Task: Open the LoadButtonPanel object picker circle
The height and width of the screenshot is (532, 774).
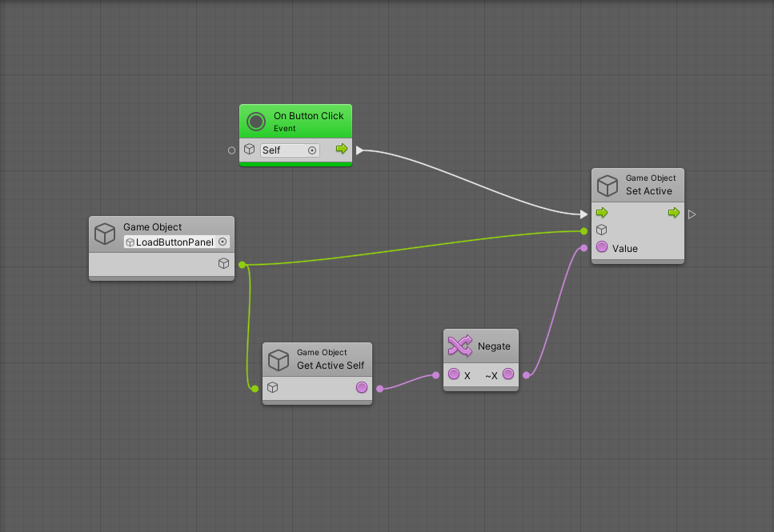Action: pyautogui.click(x=223, y=242)
